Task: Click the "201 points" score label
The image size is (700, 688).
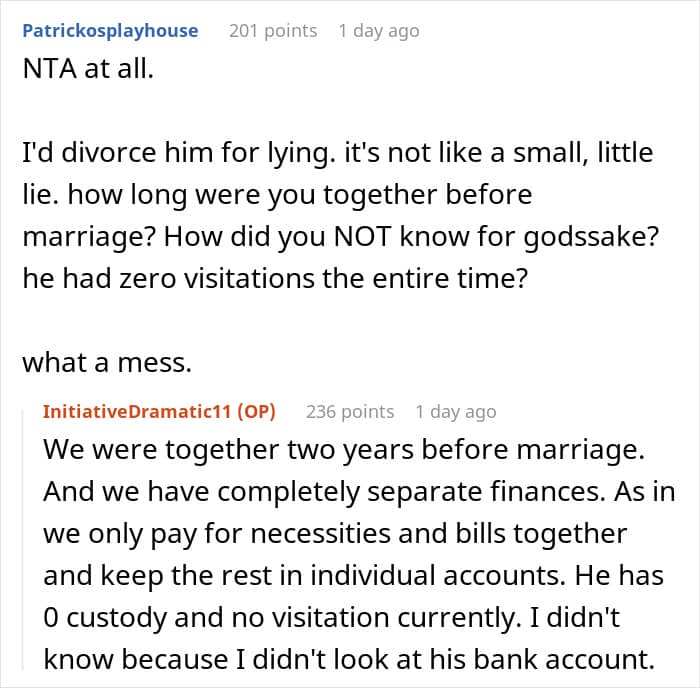Action: (273, 31)
